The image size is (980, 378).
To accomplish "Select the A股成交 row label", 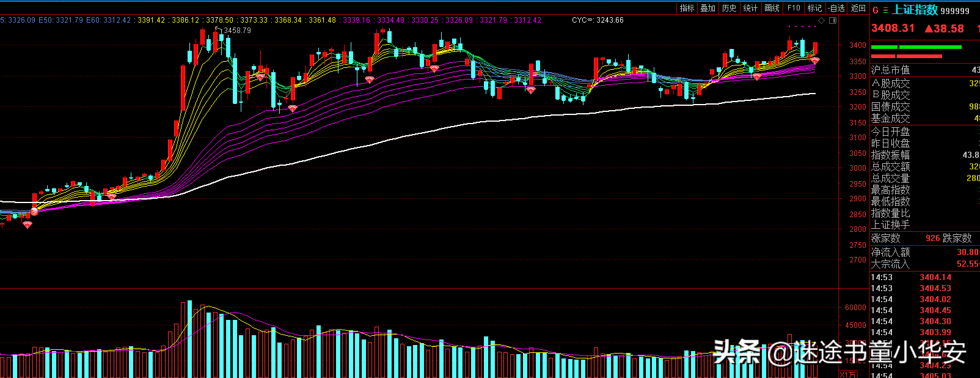I will click(890, 83).
